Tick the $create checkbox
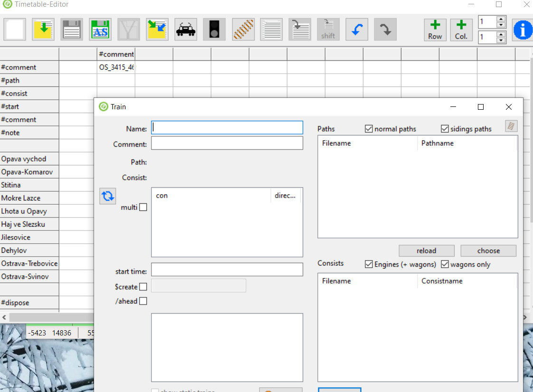Screen dimensions: 533x392 pos(143,287)
